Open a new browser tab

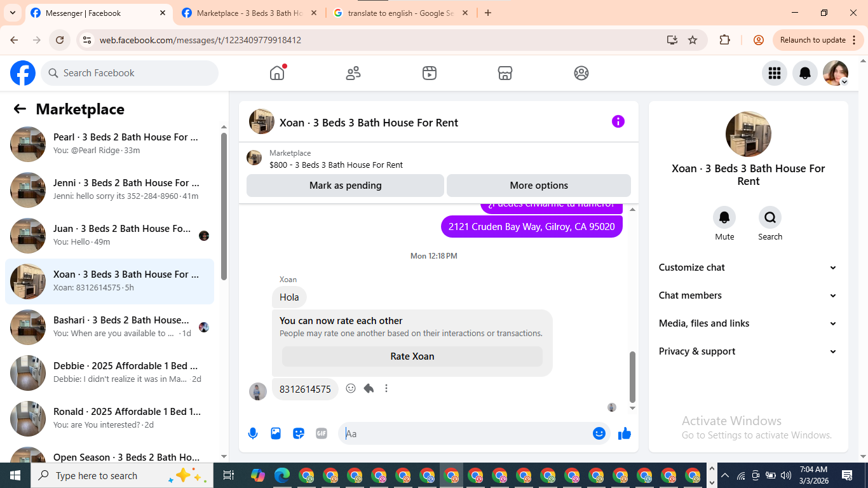point(488,13)
